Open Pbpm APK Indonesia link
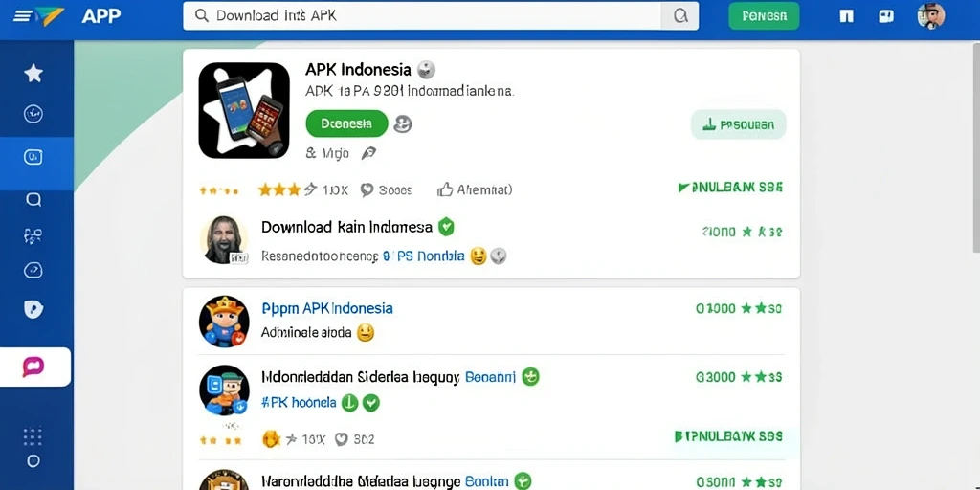Screen dimensions: 980x490 click(327, 308)
